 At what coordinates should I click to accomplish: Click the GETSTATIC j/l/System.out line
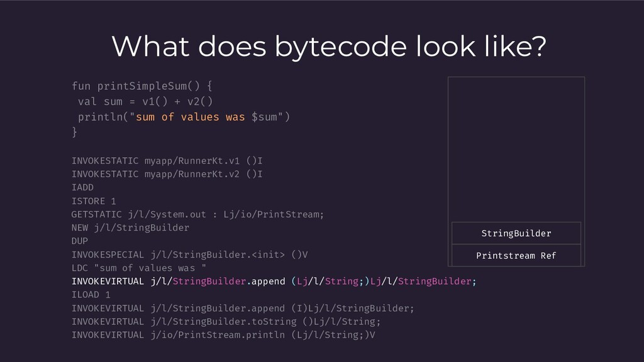point(197,214)
